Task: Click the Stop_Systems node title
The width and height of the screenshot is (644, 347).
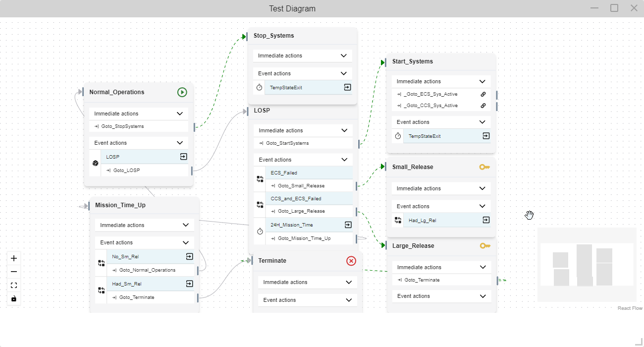Action: pos(273,36)
